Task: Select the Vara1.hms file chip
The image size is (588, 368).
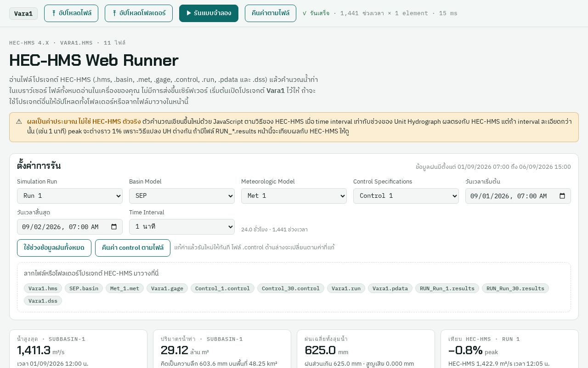Action: pyautogui.click(x=43, y=288)
